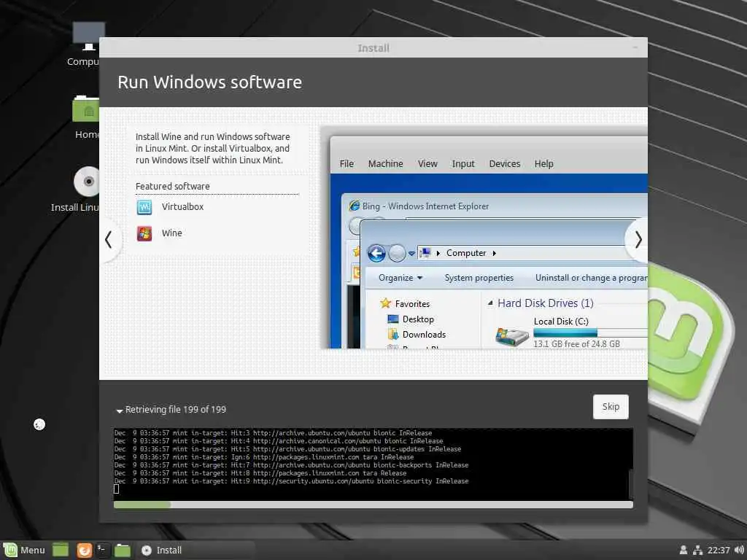Switch to Install window in taskbar
This screenshot has height=560, width=747.
coord(196,550)
